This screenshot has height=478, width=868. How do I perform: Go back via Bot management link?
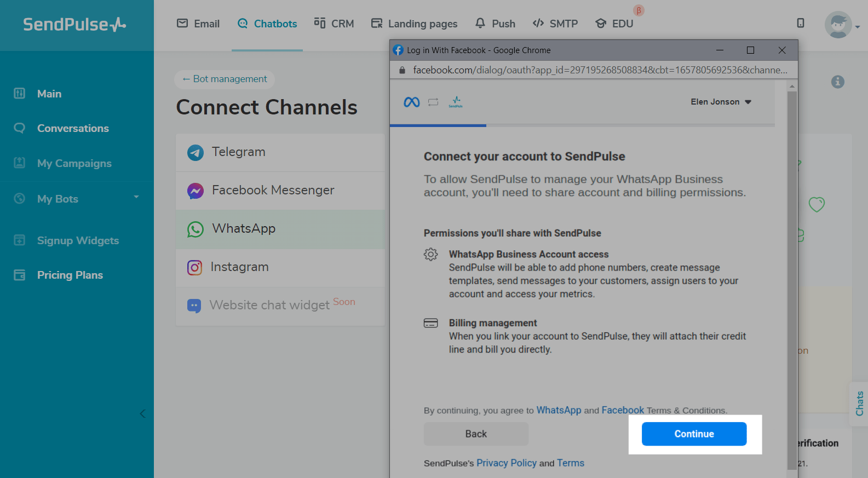[225, 79]
